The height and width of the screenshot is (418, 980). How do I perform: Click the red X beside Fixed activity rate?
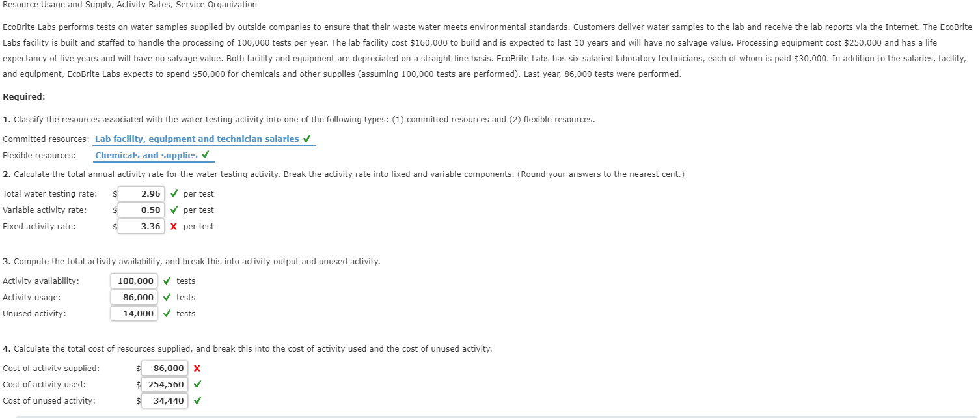[x=173, y=226]
